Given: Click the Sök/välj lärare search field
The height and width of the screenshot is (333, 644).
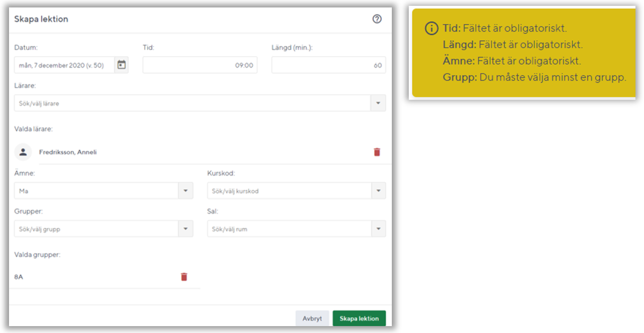Looking at the screenshot, I should click(x=192, y=103).
